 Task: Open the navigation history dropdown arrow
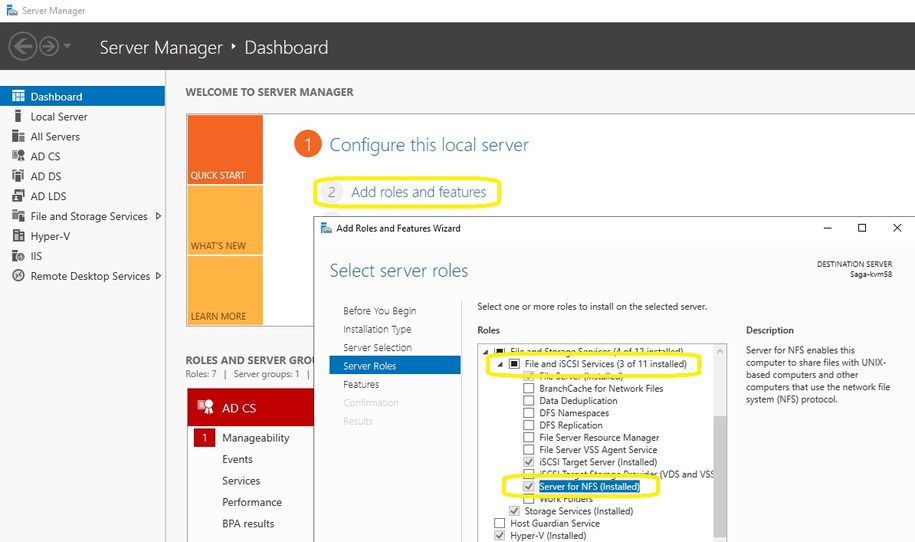[x=67, y=46]
